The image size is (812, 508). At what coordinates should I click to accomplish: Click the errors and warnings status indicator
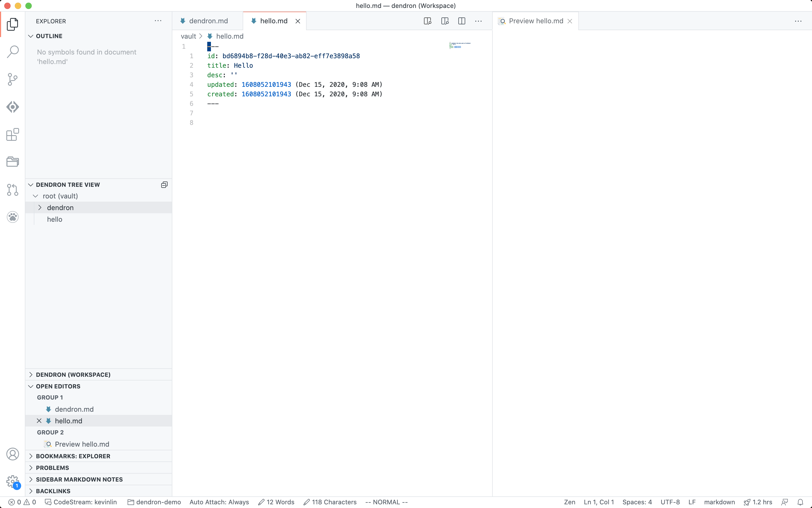pyautogui.click(x=22, y=502)
